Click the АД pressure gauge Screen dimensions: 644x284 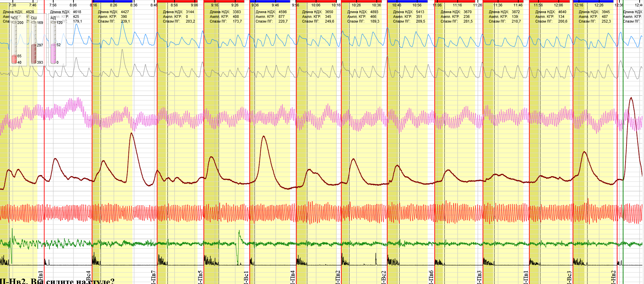[53, 40]
